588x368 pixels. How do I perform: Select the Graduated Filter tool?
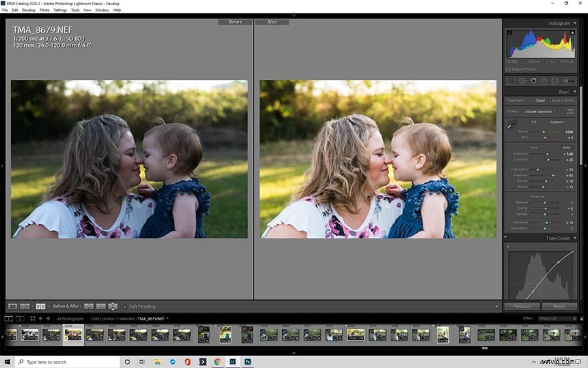tap(544, 80)
